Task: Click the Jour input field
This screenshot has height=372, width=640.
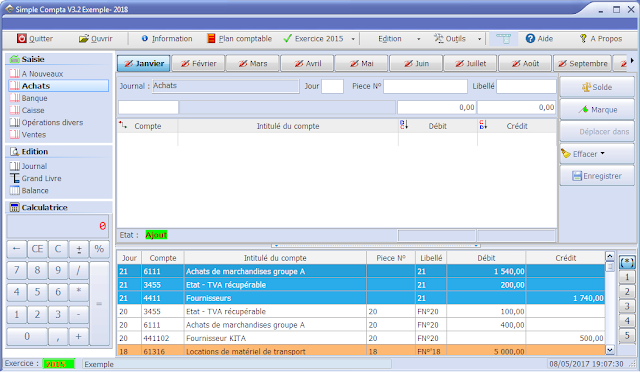Action: [x=332, y=86]
